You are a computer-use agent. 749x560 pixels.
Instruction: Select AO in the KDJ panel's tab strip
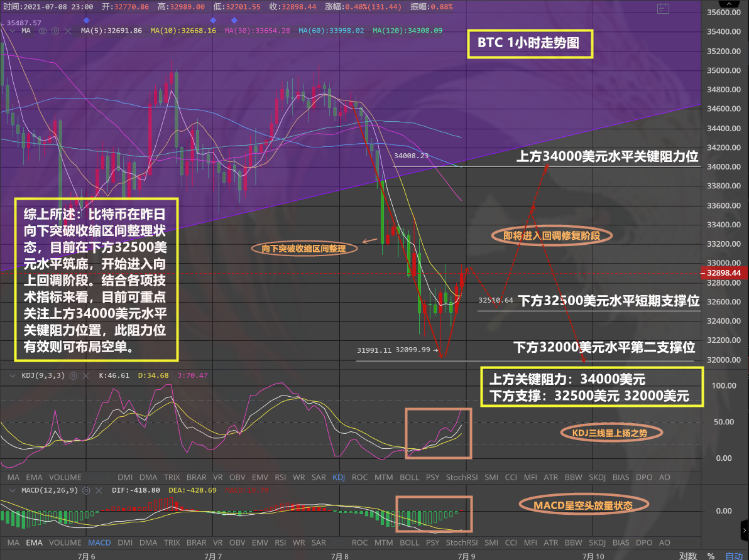pyautogui.click(x=664, y=477)
